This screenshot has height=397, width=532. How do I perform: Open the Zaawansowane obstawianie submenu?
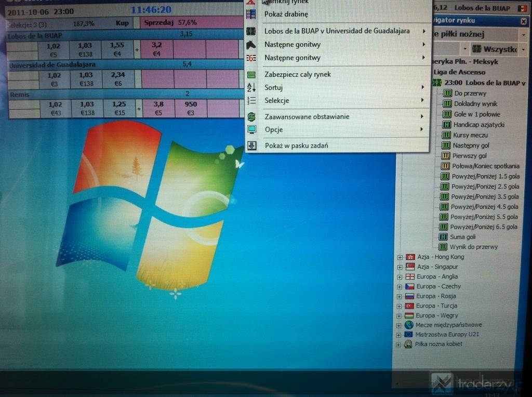coord(422,116)
